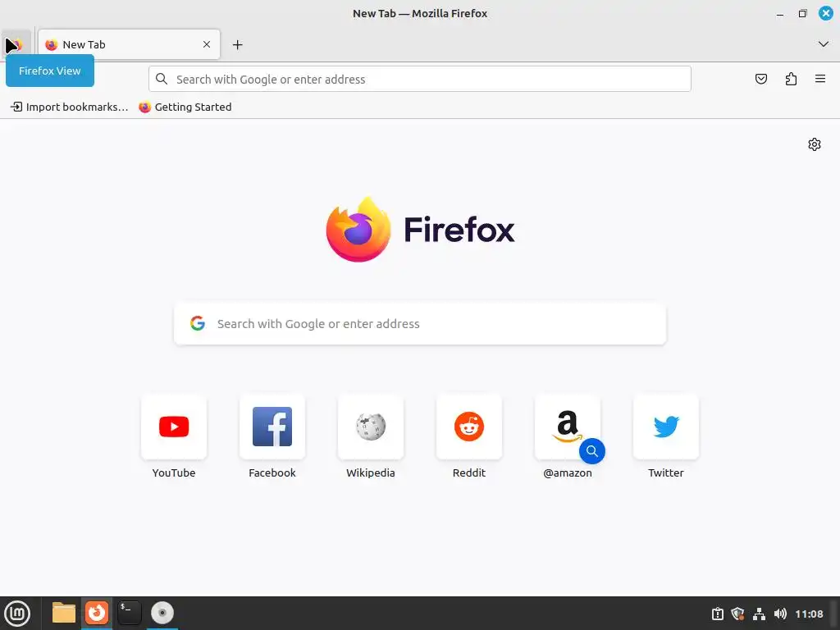Open the clipboard tray icon
This screenshot has width=840, height=630.
[x=717, y=614]
